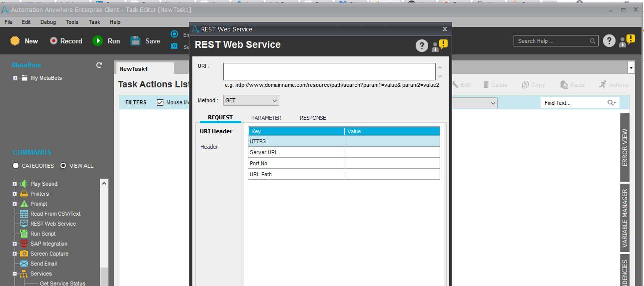The image size is (644, 286).
Task: Click the Prompt warning icon
Action: 24,204
